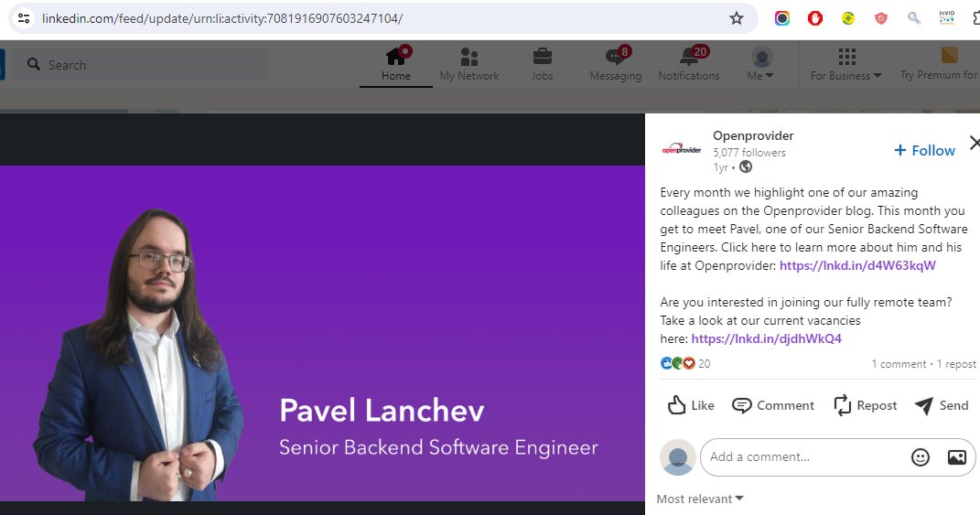The image size is (980, 515).
Task: Send the post via message
Action: point(942,405)
